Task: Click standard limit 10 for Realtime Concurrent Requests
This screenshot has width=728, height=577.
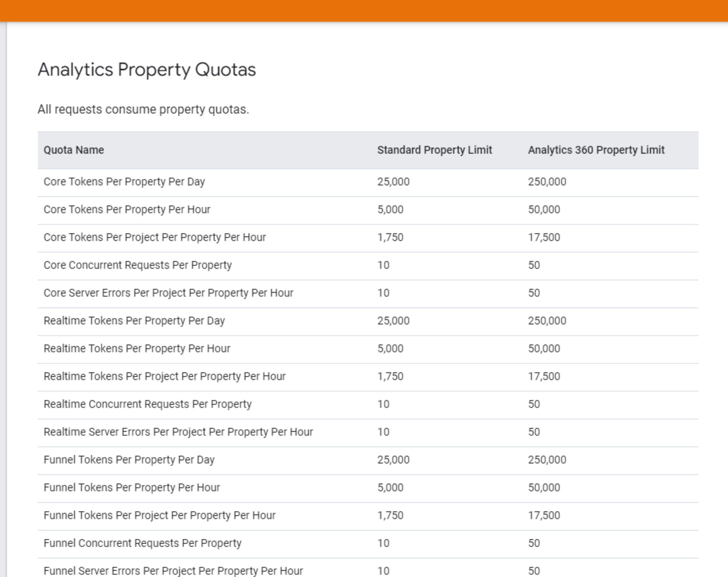Action: [384, 404]
